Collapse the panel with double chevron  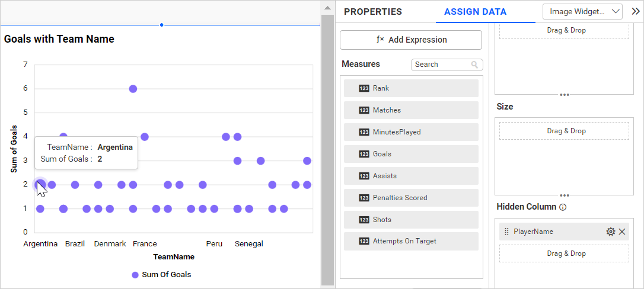coord(635,11)
